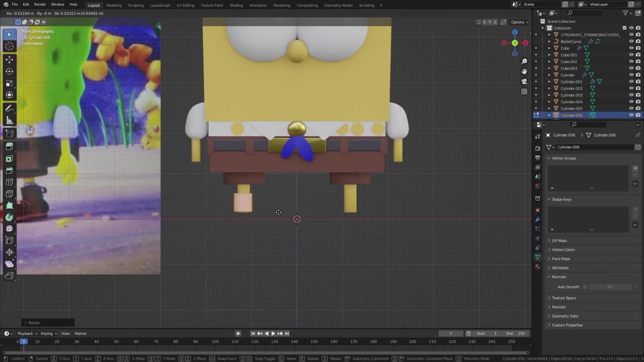Open the Options dropdown in the viewport header
Viewport: 644px width, 362px height.
(x=519, y=22)
